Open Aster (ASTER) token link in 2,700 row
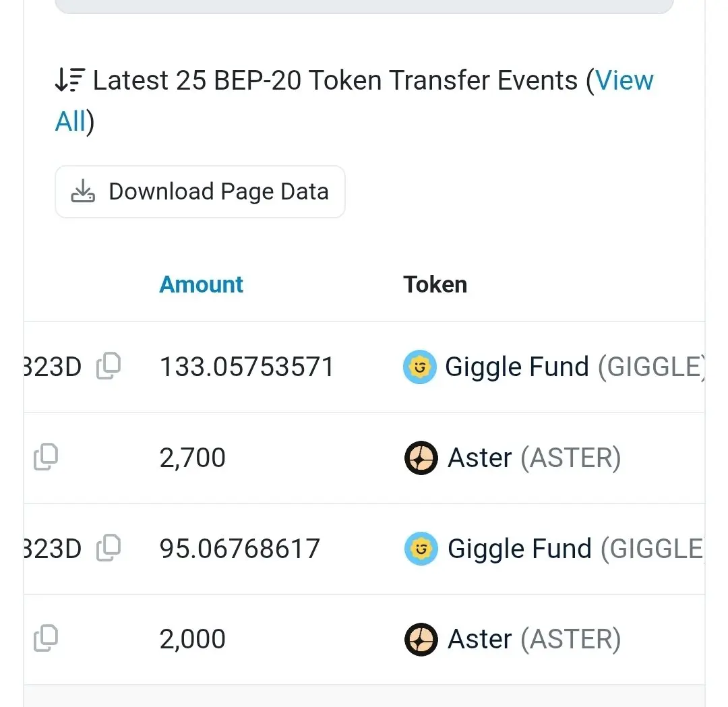Viewport: 728px width, 707px height. (x=534, y=458)
